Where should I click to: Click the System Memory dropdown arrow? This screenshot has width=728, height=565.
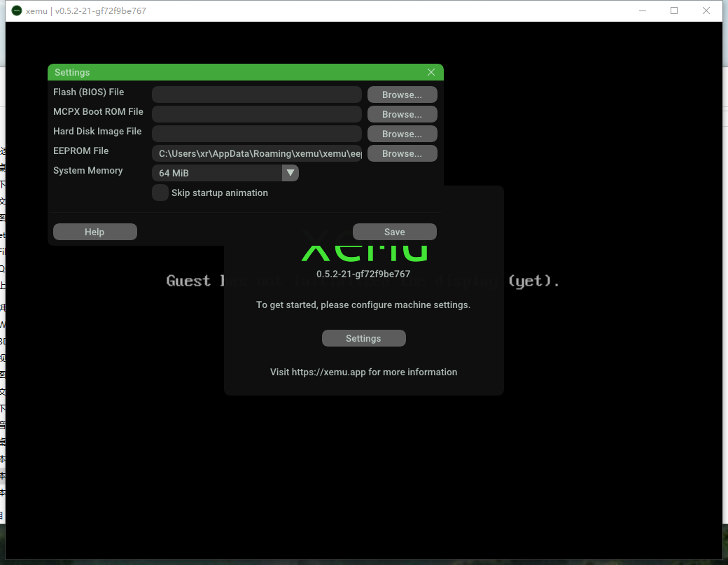coord(290,173)
